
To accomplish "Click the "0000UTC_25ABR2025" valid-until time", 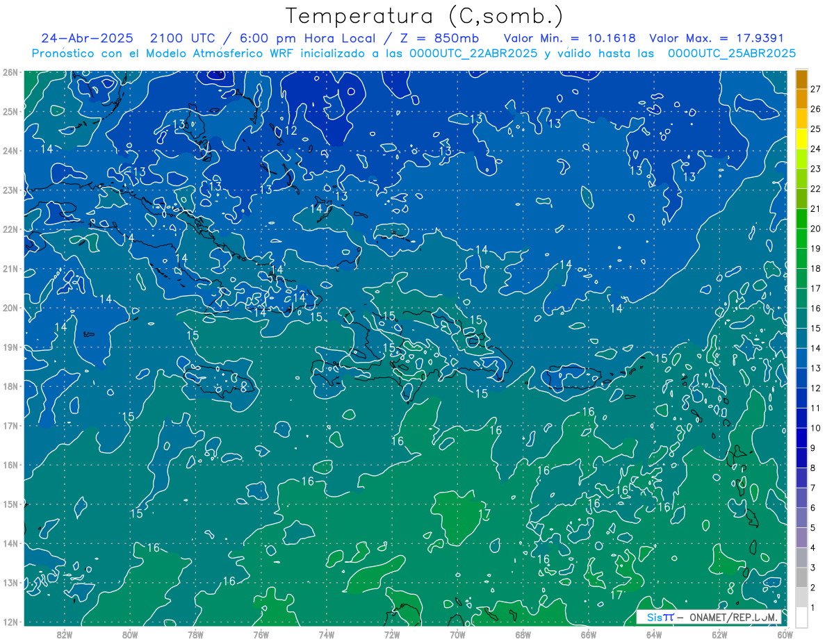I will [732, 53].
